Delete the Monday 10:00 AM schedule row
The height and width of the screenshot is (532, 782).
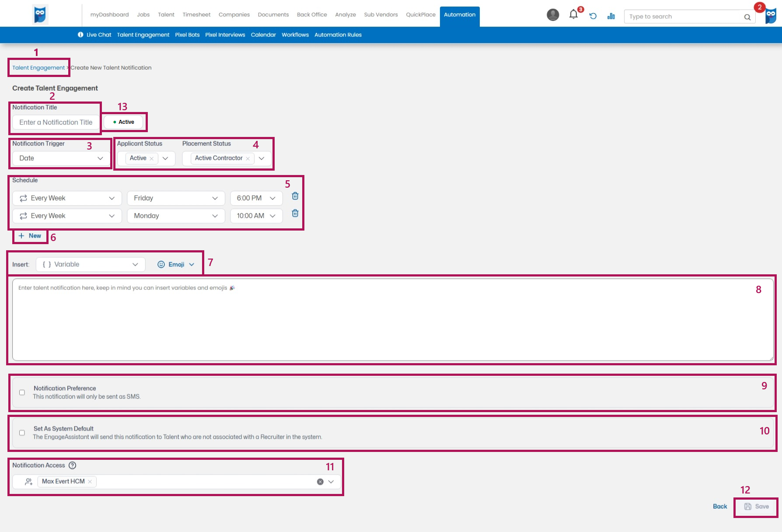(295, 213)
